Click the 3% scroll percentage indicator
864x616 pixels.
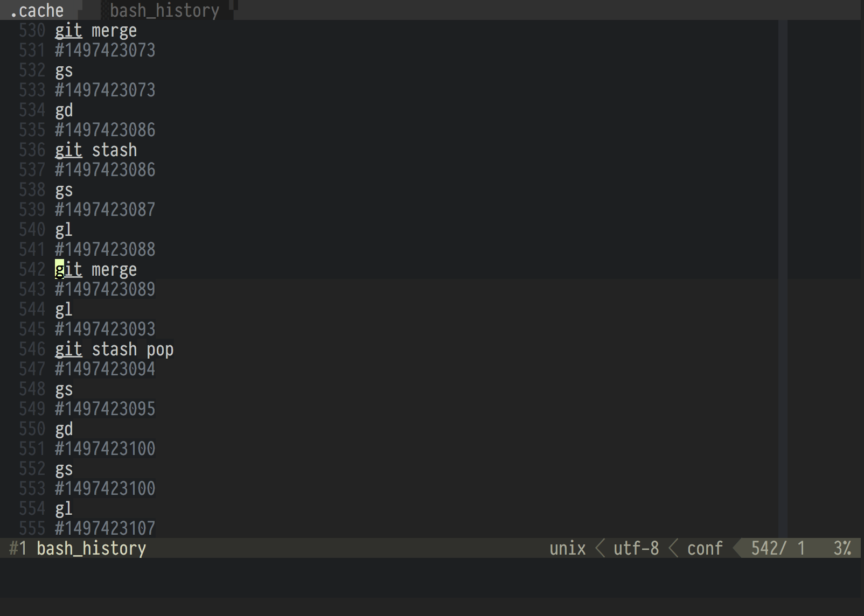841,548
